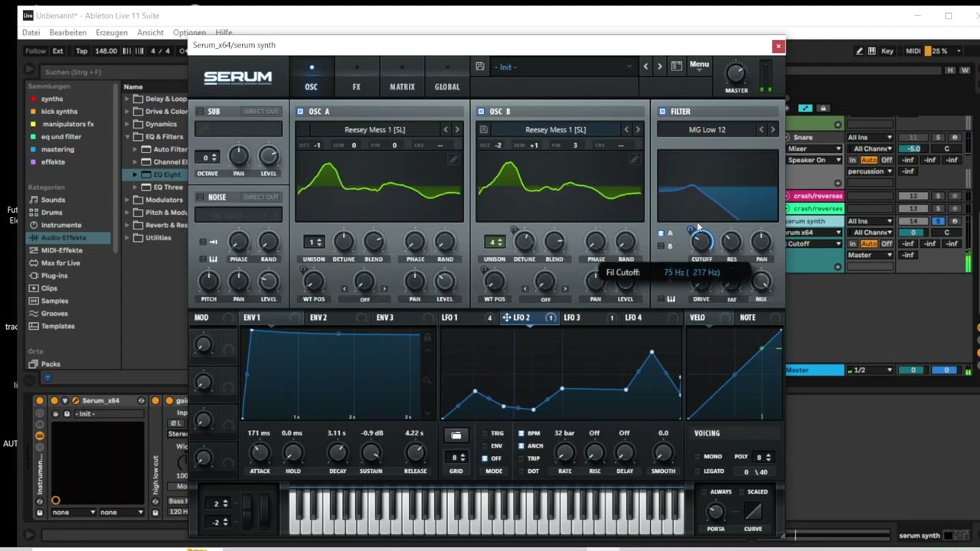Click Tap tempo button
Viewport: 980px width, 551px height.
pos(81,51)
